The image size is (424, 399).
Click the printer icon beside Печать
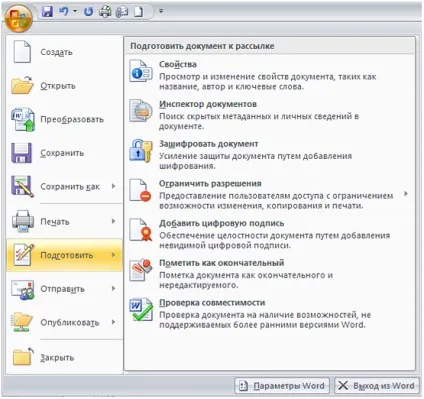(23, 221)
